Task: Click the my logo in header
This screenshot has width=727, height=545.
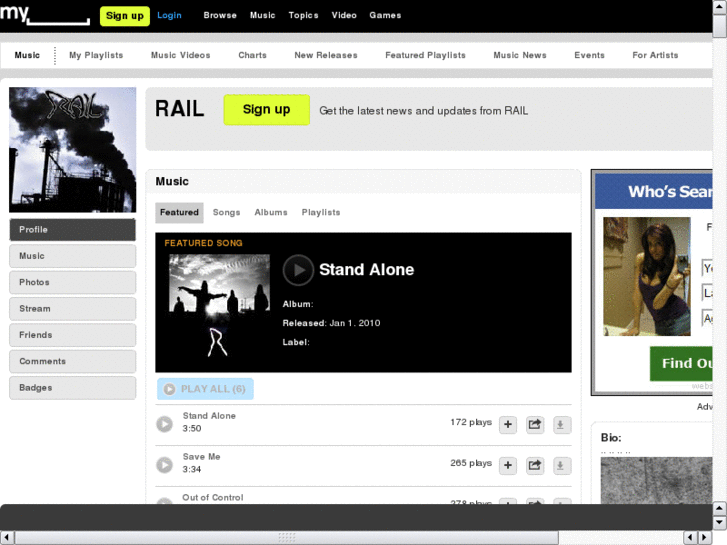Action: click(45, 15)
